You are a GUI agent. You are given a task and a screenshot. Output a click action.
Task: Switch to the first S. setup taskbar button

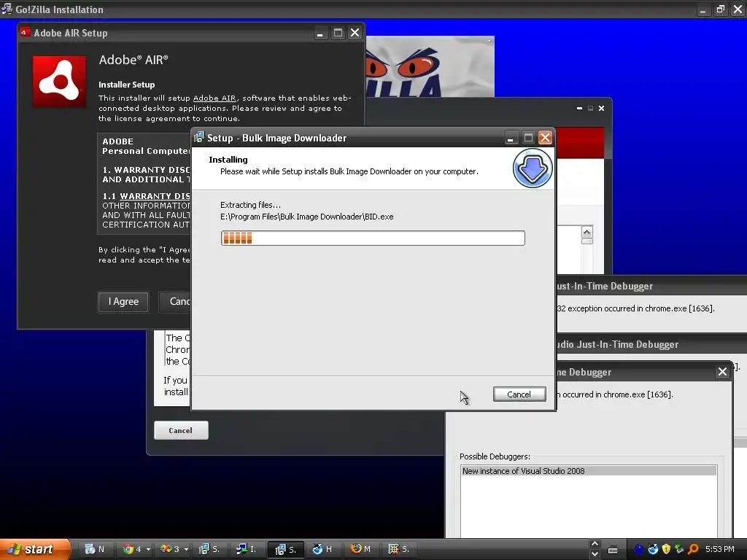tap(209, 549)
